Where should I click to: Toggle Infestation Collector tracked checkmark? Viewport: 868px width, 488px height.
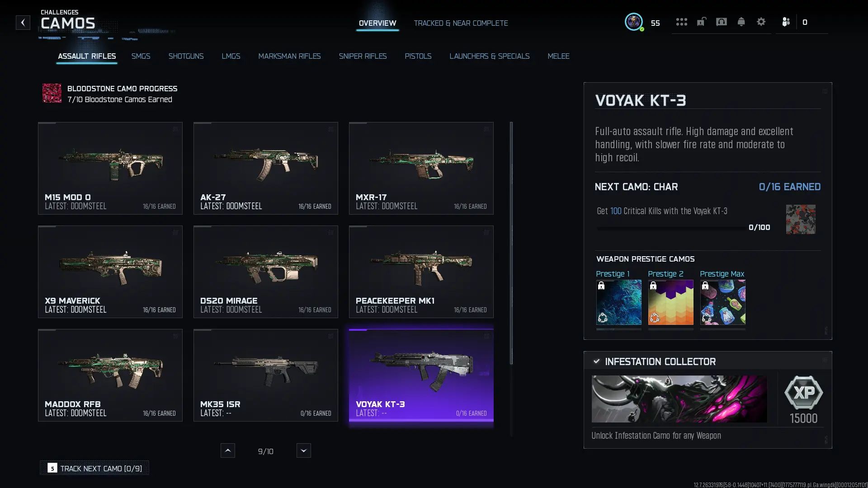(x=596, y=361)
